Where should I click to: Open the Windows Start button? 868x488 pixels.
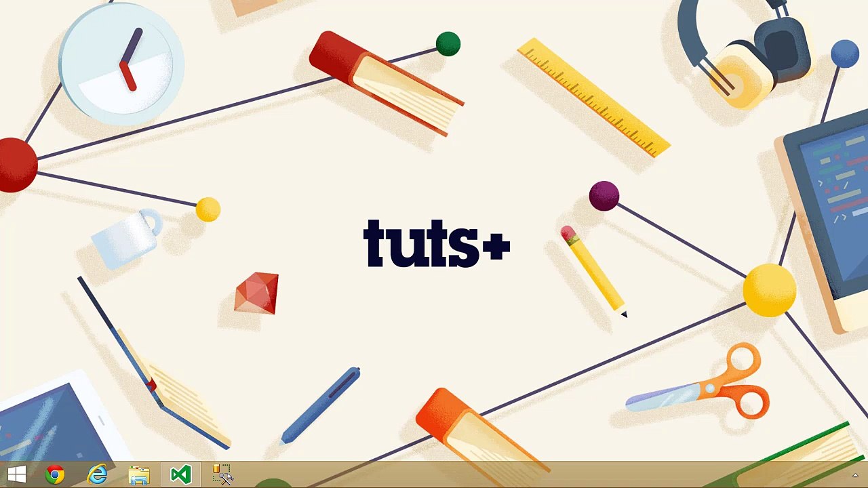click(17, 474)
